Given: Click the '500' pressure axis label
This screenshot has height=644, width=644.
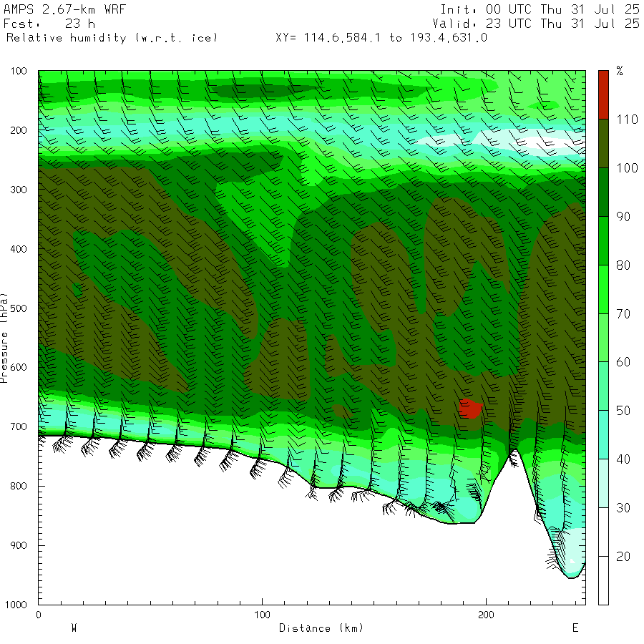Looking at the screenshot, I should point(19,308).
